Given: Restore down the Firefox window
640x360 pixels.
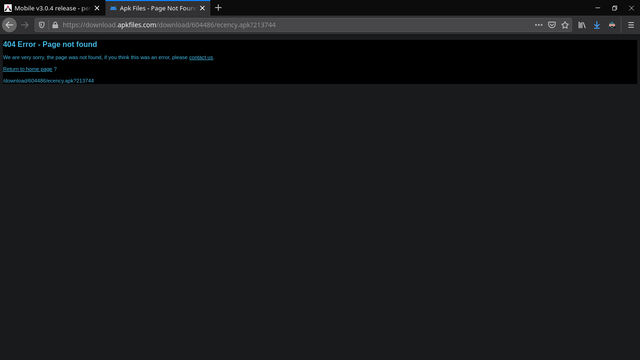Looking at the screenshot, I should coord(614,8).
